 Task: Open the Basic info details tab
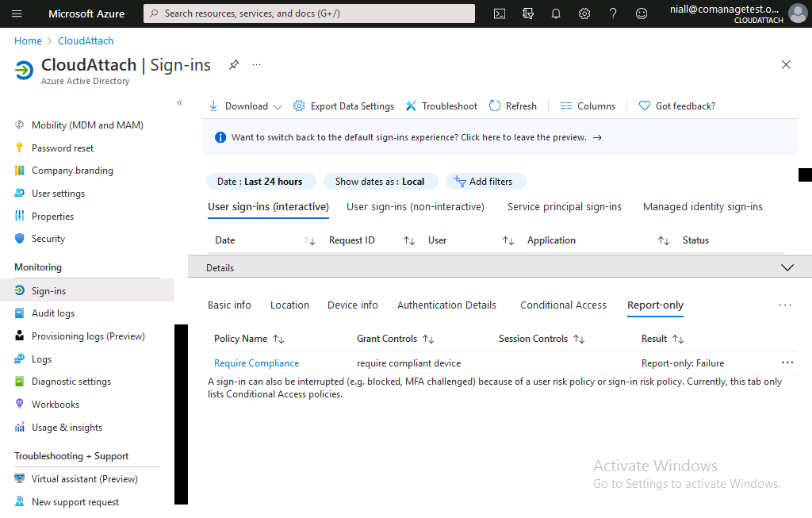pos(229,305)
